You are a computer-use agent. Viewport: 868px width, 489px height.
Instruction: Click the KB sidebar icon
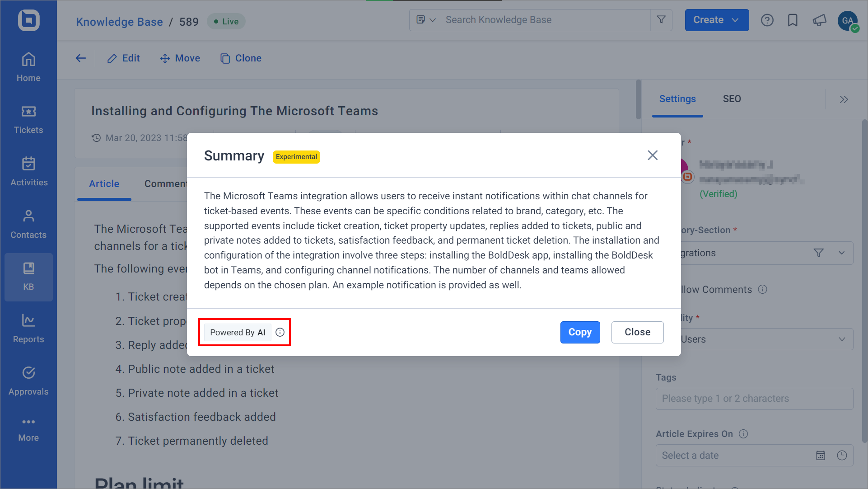[28, 276]
